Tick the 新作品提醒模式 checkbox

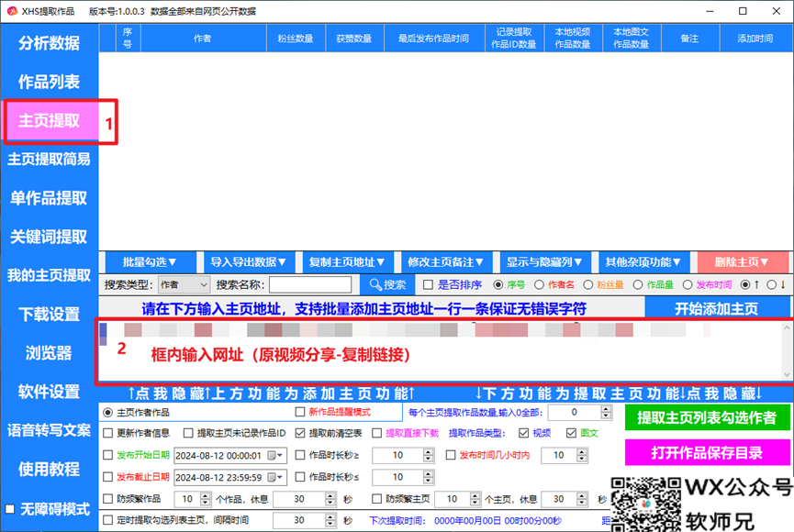(300, 413)
